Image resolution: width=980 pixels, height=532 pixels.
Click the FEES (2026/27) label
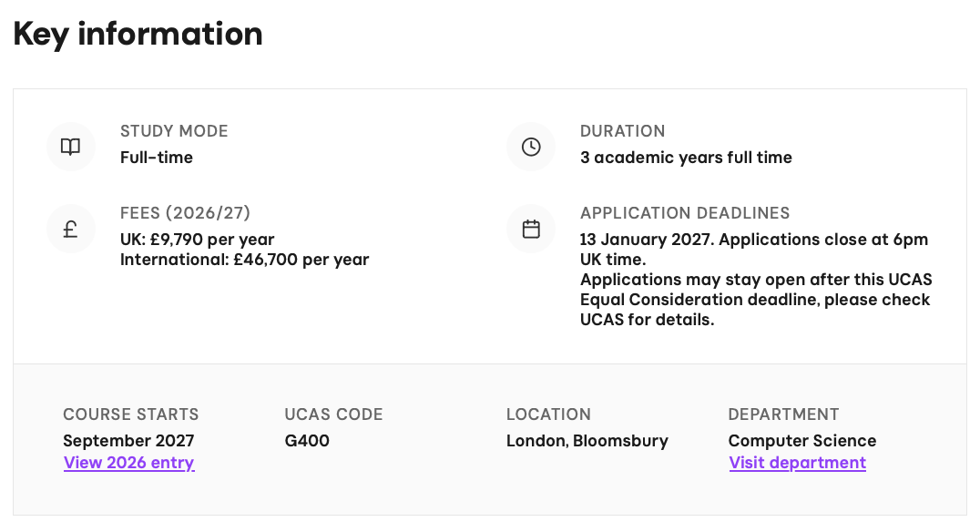click(x=185, y=213)
